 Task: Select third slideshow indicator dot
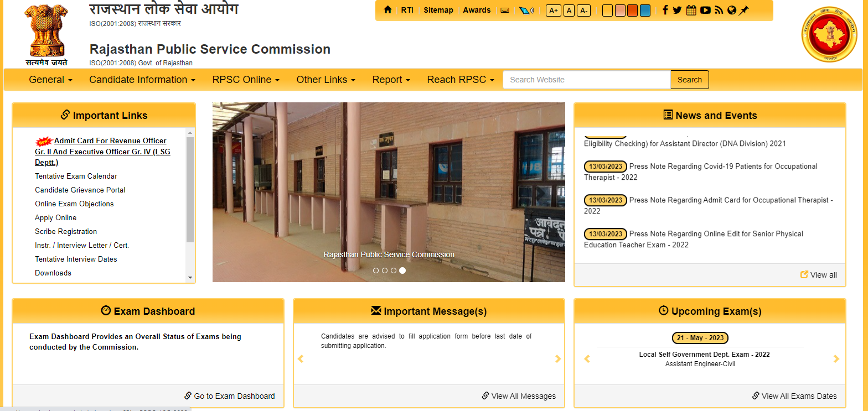click(x=394, y=270)
